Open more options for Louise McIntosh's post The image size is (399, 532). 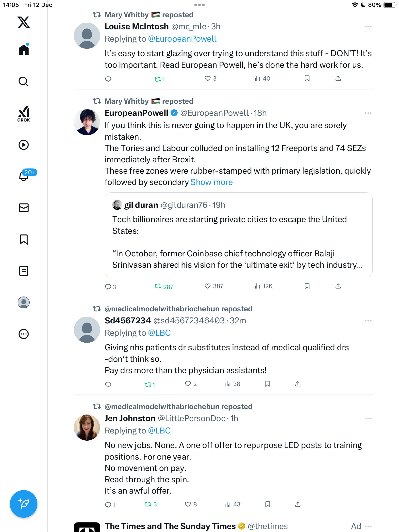pyautogui.click(x=368, y=27)
